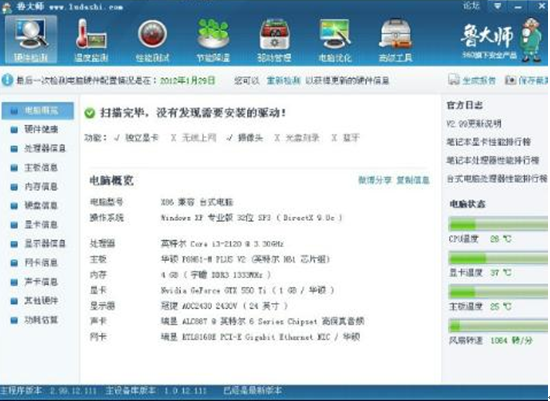Click the Core i3-2120 processor value
The image size is (550, 401).
tap(222, 243)
